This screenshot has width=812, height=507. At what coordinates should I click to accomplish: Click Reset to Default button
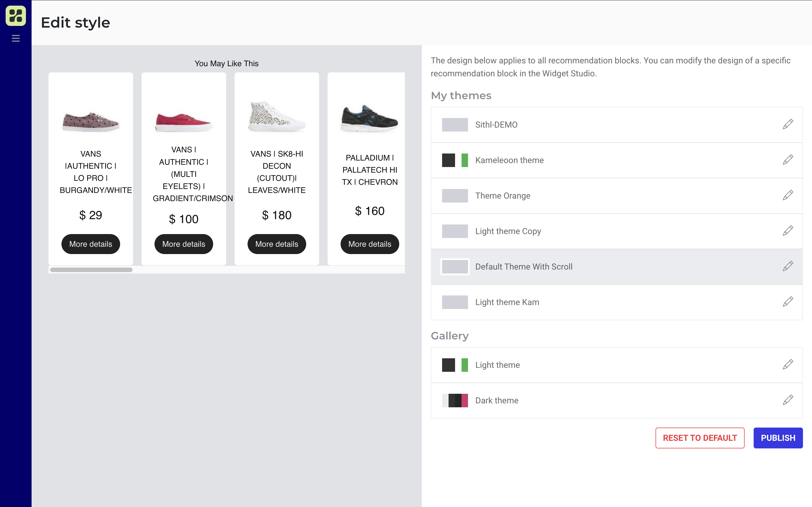[700, 438]
